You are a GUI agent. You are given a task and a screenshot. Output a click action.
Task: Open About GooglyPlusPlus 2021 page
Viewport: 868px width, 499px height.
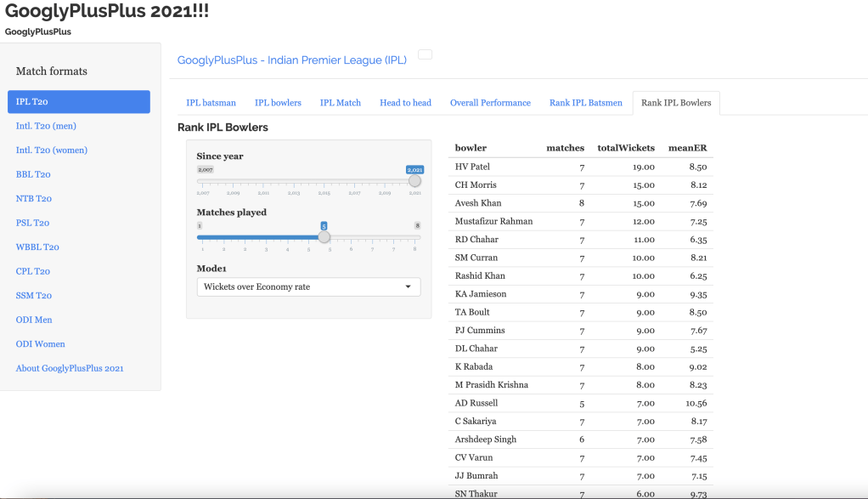70,368
